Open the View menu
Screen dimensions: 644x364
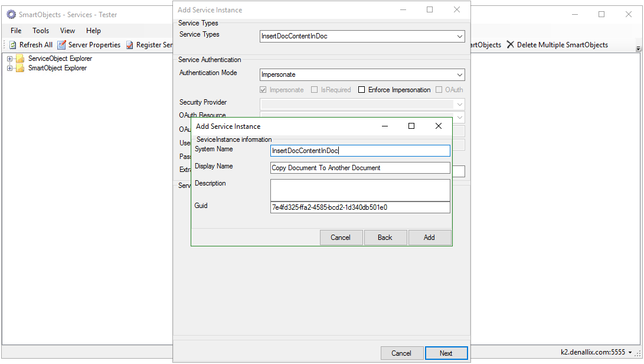(67, 31)
